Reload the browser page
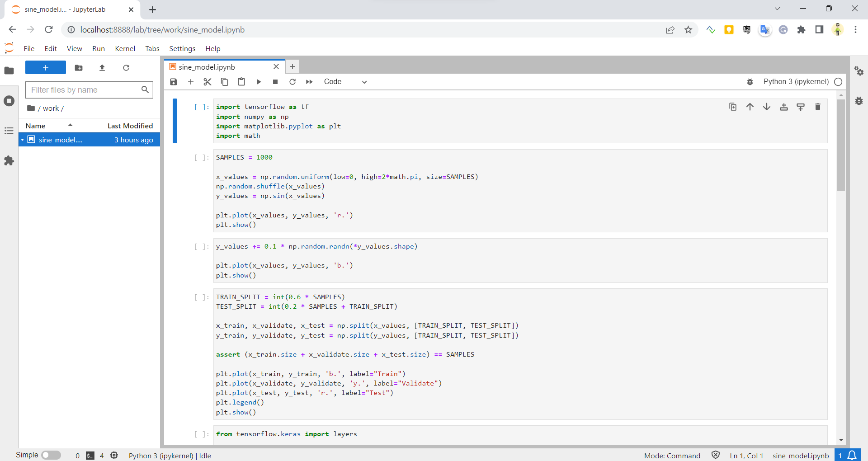Screen dimensions: 868x461 49,30
